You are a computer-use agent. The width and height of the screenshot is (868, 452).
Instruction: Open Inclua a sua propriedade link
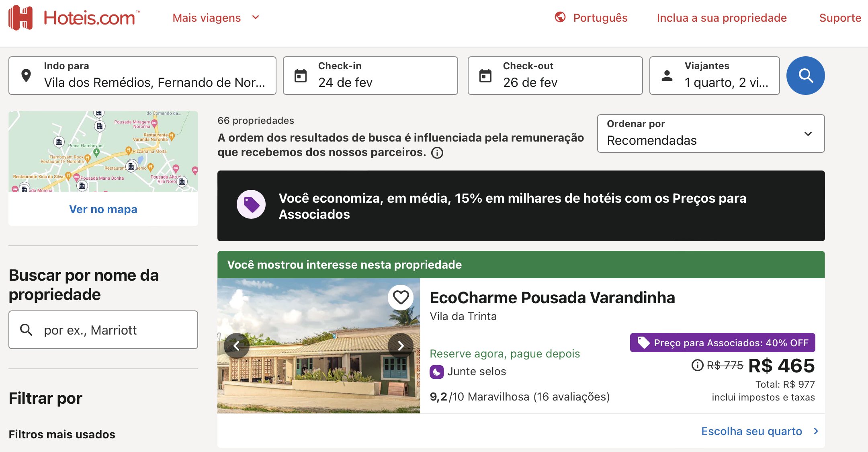coord(722,18)
